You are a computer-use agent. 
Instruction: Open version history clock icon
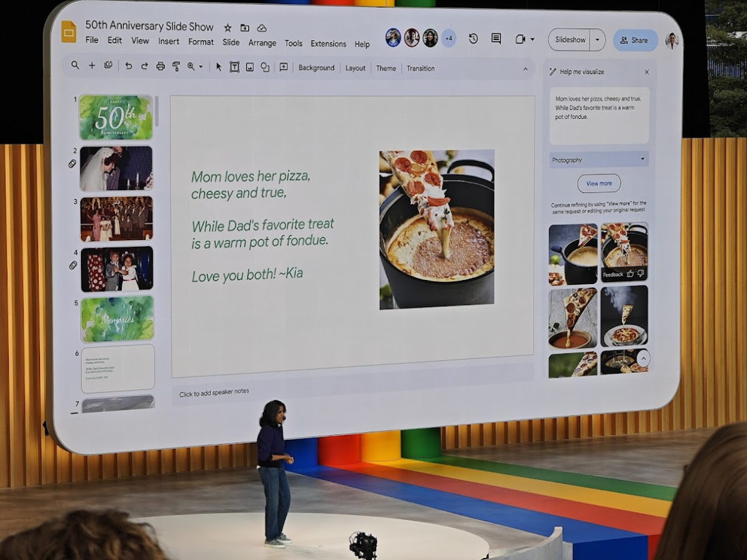[x=473, y=39]
